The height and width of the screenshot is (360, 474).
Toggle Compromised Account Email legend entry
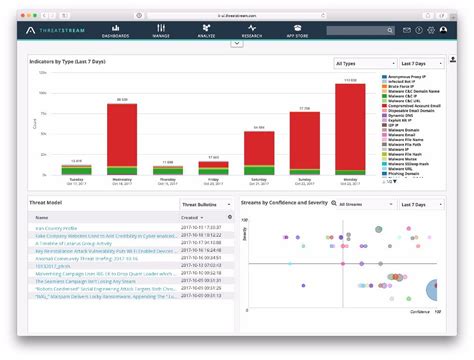(411, 106)
